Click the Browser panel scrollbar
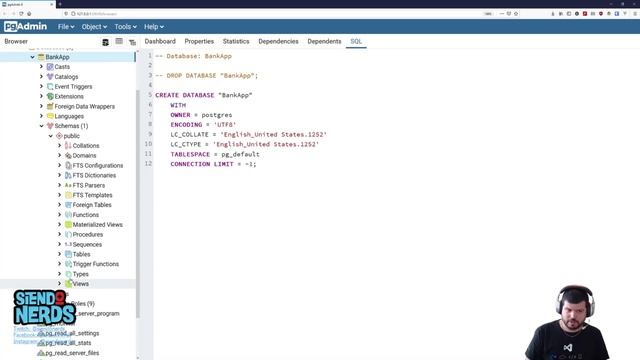640x360 pixels. pyautogui.click(x=138, y=203)
